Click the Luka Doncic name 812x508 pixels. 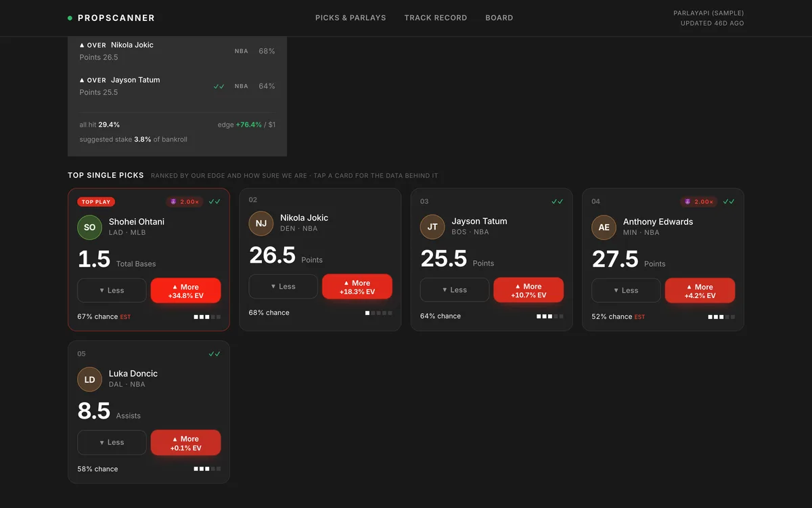point(133,373)
